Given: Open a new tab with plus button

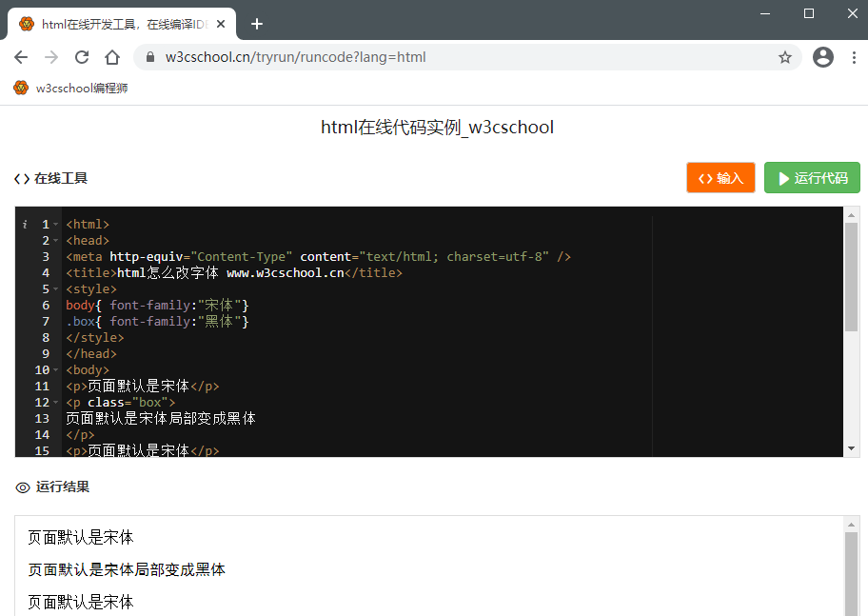Looking at the screenshot, I should click(256, 24).
